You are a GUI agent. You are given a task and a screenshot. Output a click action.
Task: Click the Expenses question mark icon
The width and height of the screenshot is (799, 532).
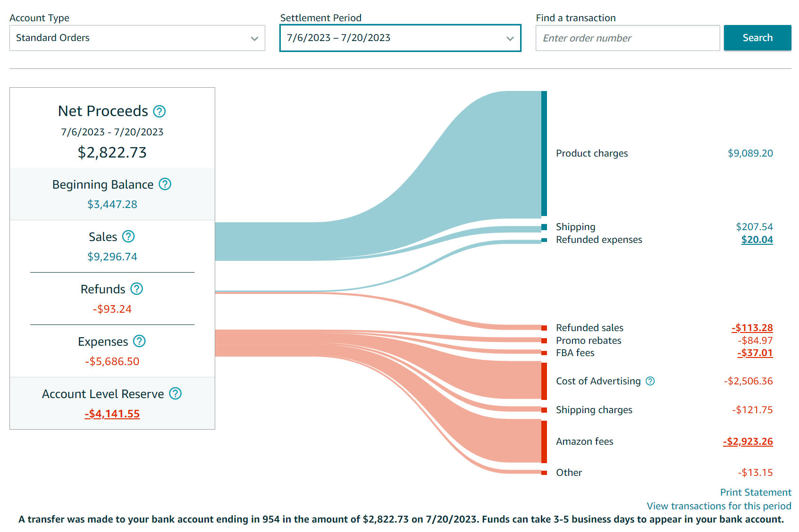[139, 341]
